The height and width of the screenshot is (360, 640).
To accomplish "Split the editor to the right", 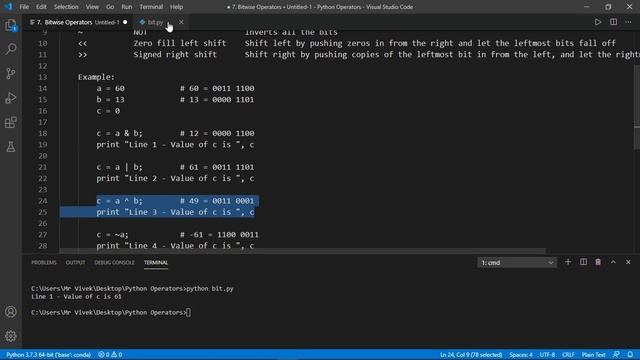I will pyautogui.click(x=613, y=22).
